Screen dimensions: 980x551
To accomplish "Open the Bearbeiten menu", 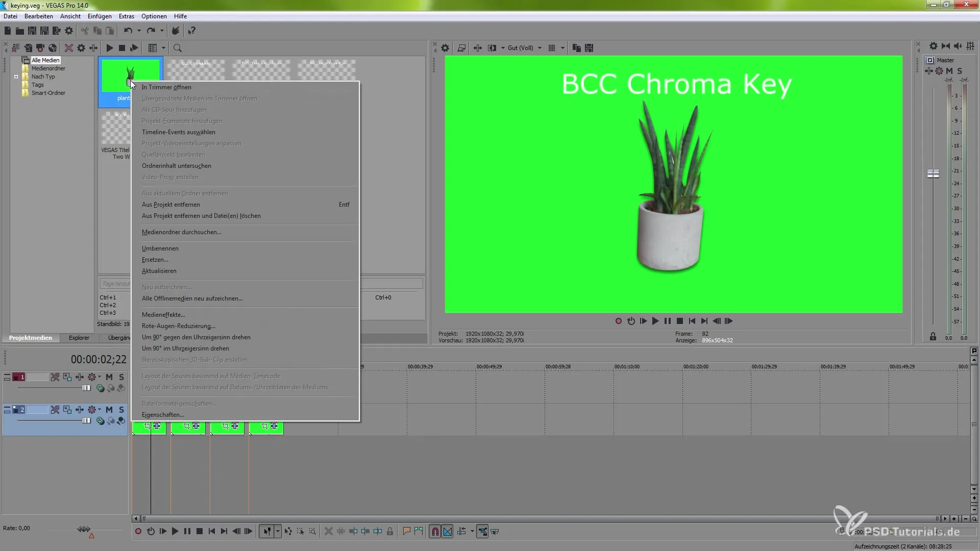I will [x=39, y=16].
